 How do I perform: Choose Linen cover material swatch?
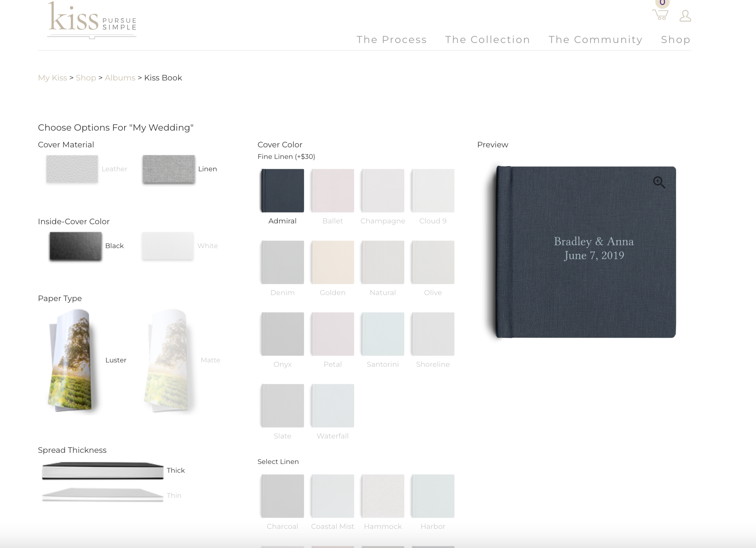coord(169,169)
